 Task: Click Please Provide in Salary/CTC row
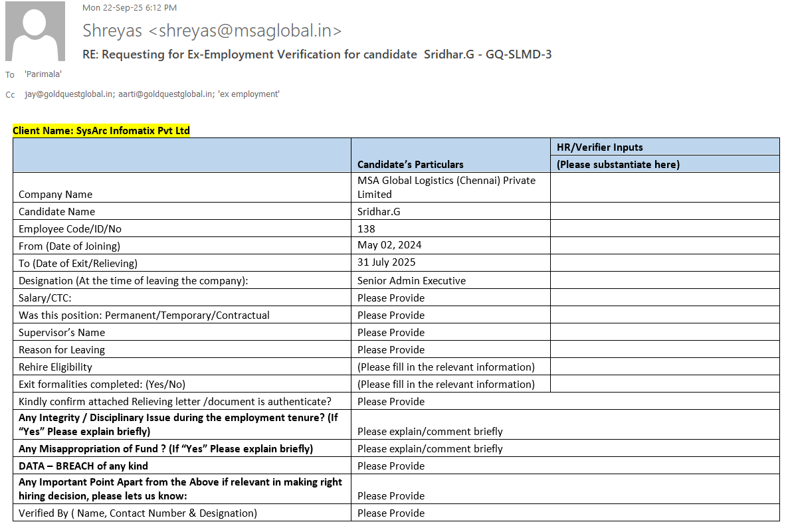pos(391,298)
